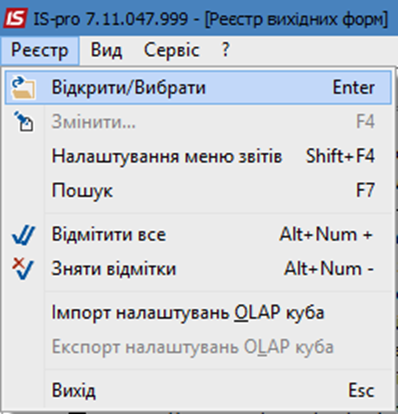Click the IS-pro application logo icon
This screenshot has height=414, width=398.
15,19
